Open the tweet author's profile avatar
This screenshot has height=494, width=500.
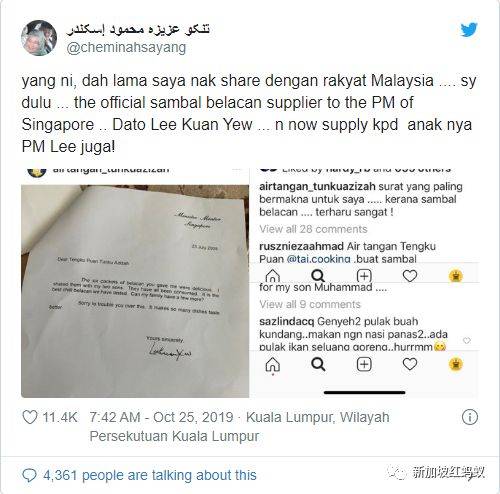39,38
